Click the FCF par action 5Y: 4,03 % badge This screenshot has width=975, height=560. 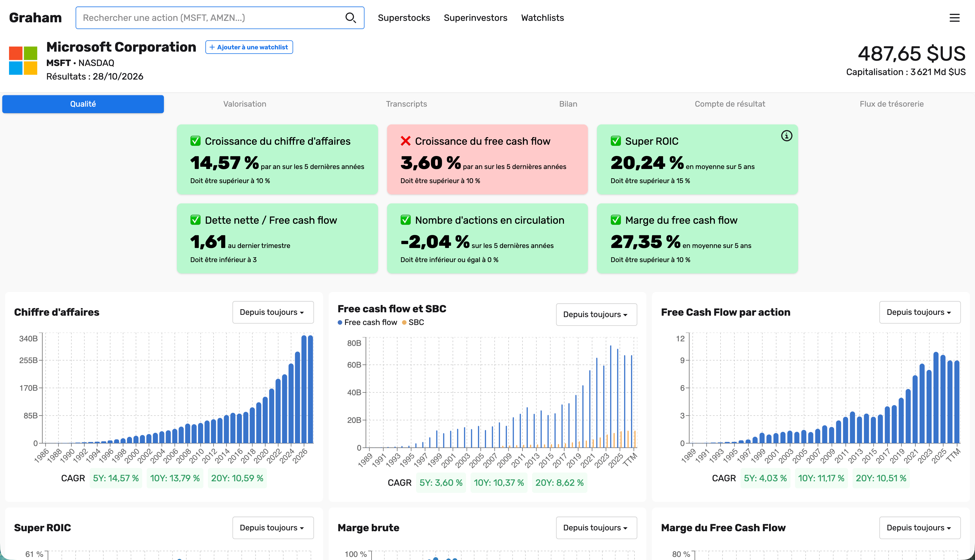tap(765, 478)
